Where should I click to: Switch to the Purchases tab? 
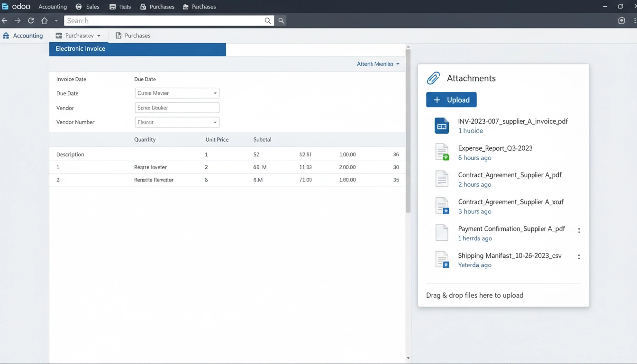pos(133,36)
